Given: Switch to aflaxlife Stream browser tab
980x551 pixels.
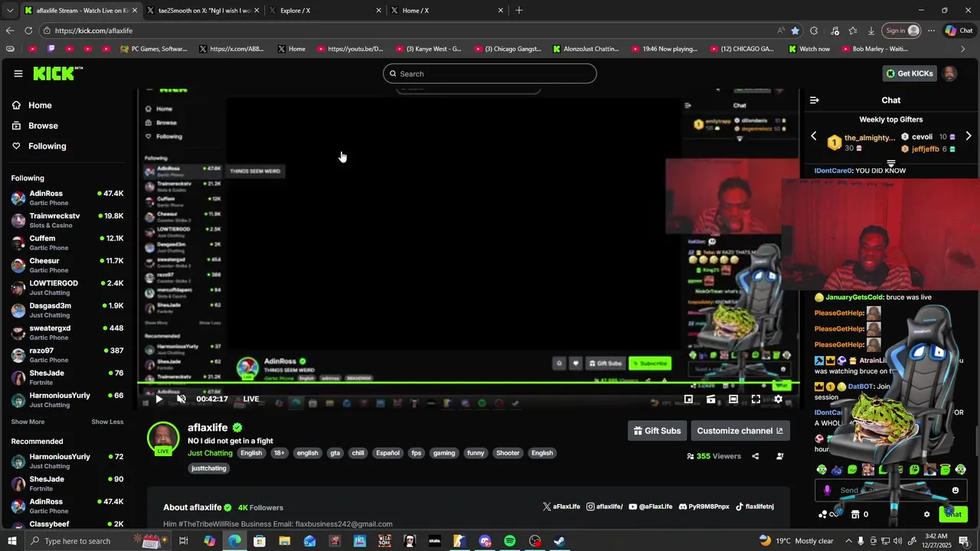Looking at the screenshot, I should pos(80,11).
